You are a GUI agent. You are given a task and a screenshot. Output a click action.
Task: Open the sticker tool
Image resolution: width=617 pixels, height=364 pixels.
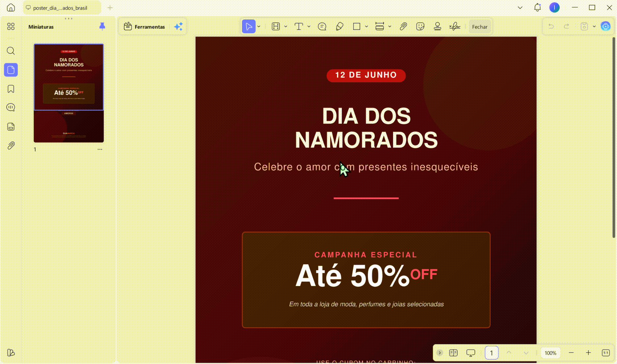[420, 26]
